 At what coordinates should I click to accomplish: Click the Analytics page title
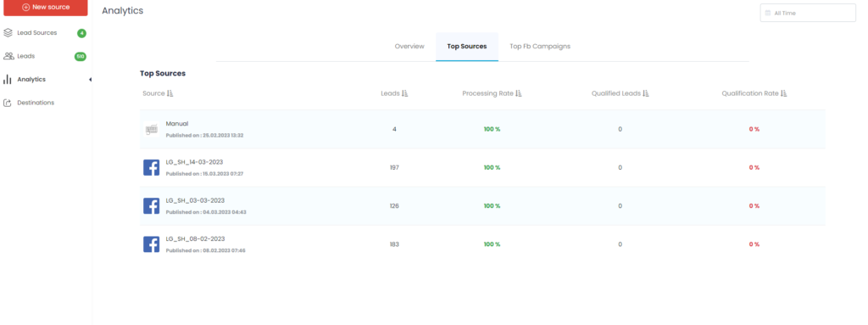(122, 10)
